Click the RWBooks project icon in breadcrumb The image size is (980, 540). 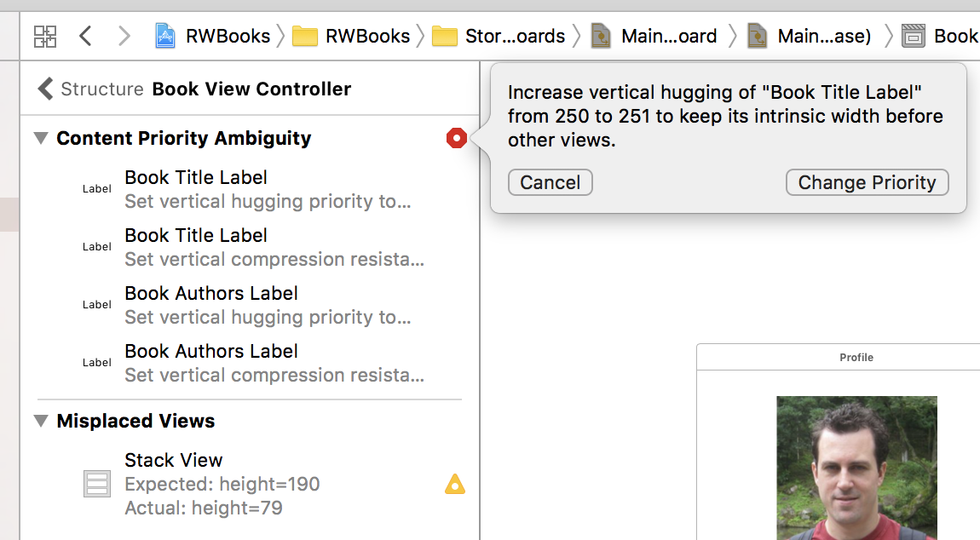165,36
